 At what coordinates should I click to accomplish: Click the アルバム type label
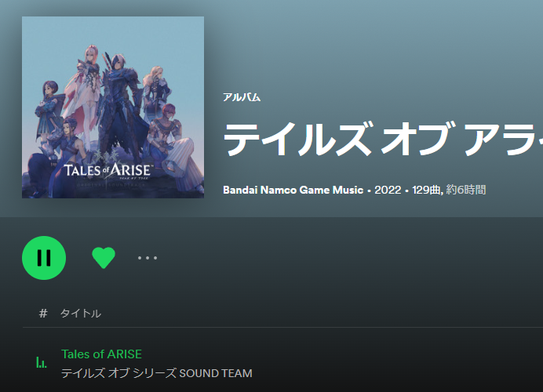pyautogui.click(x=242, y=97)
